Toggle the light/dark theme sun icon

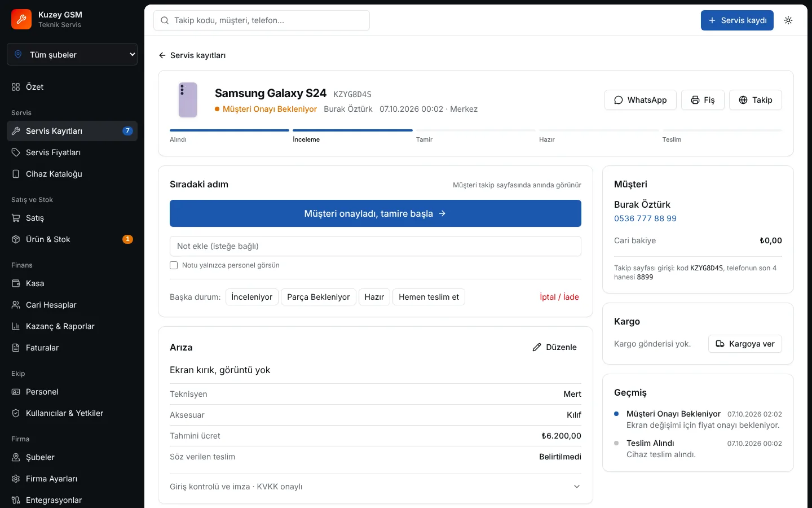click(x=788, y=20)
